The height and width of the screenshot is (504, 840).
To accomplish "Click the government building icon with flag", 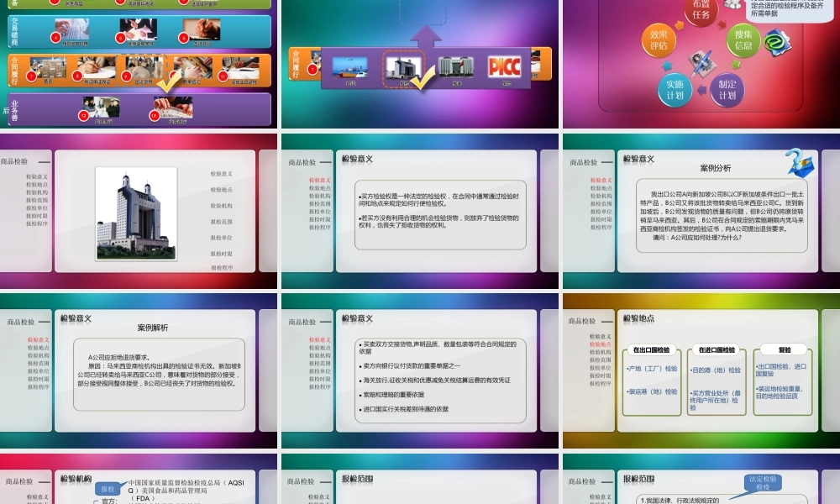I will (x=454, y=64).
